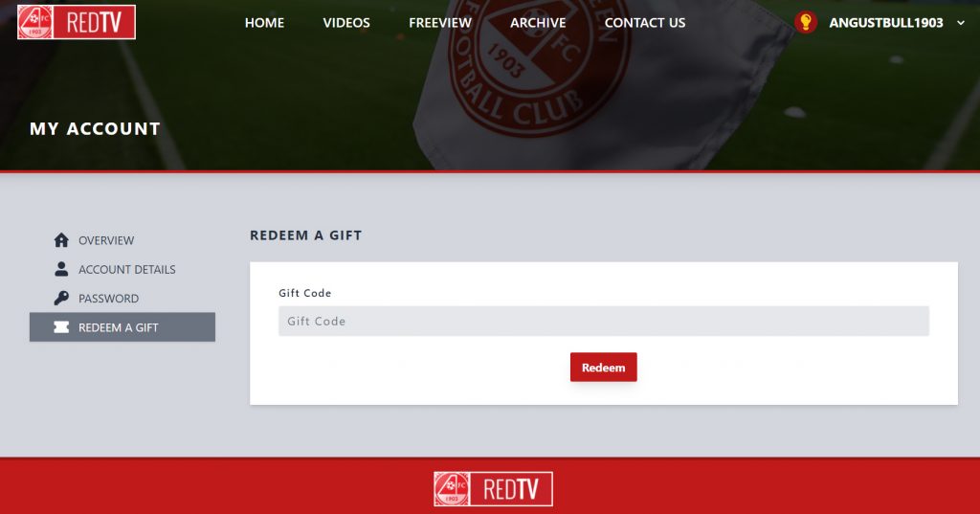Open the Archive page
Screen dimensions: 980x514
[538, 23]
